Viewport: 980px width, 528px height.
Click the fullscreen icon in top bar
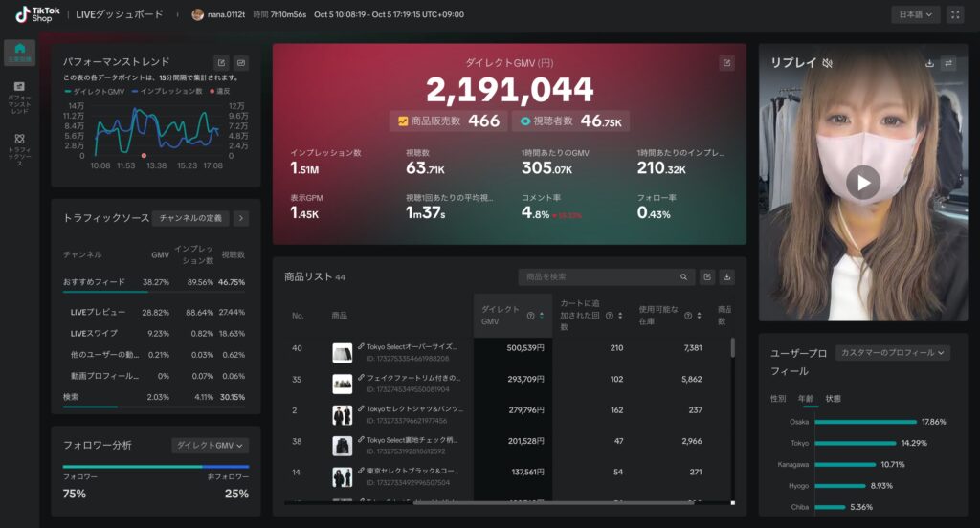tap(955, 14)
